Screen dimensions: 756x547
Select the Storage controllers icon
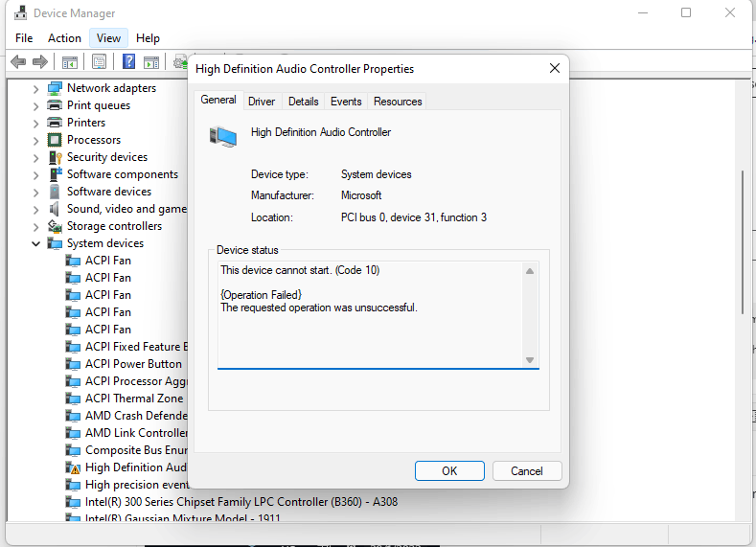coord(55,226)
